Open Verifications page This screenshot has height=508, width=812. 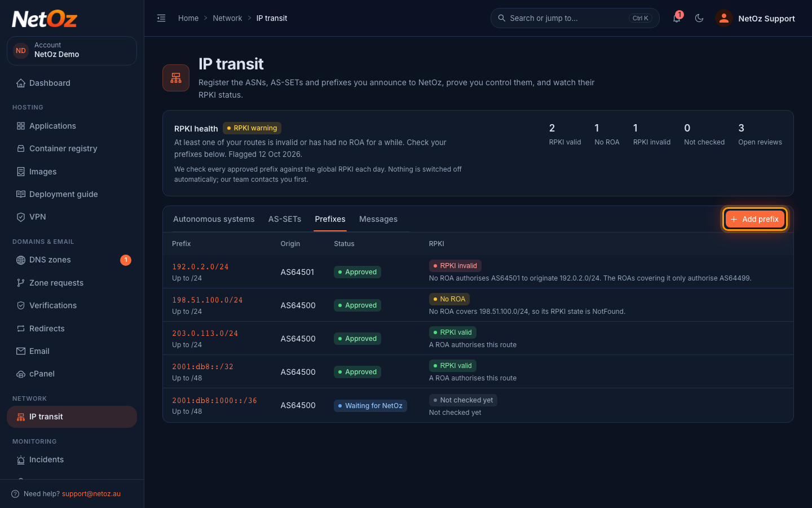pos(72,305)
